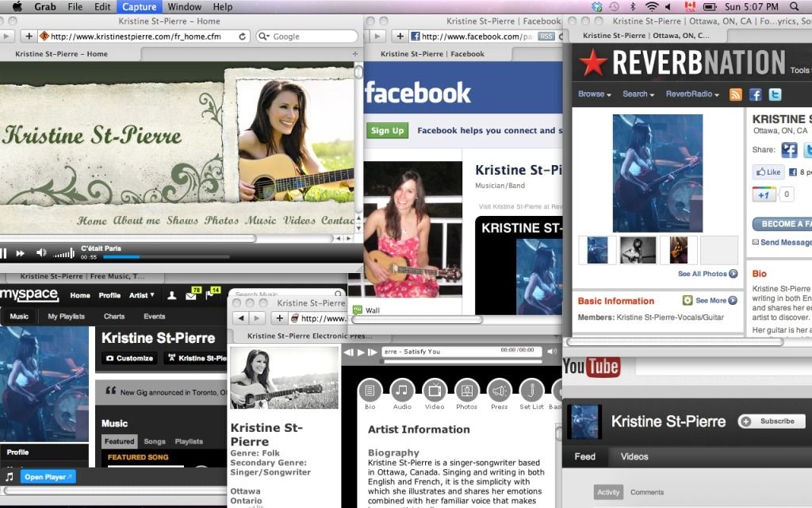The height and width of the screenshot is (508, 812).
Task: Click the See All Photos link
Action: [x=708, y=274]
